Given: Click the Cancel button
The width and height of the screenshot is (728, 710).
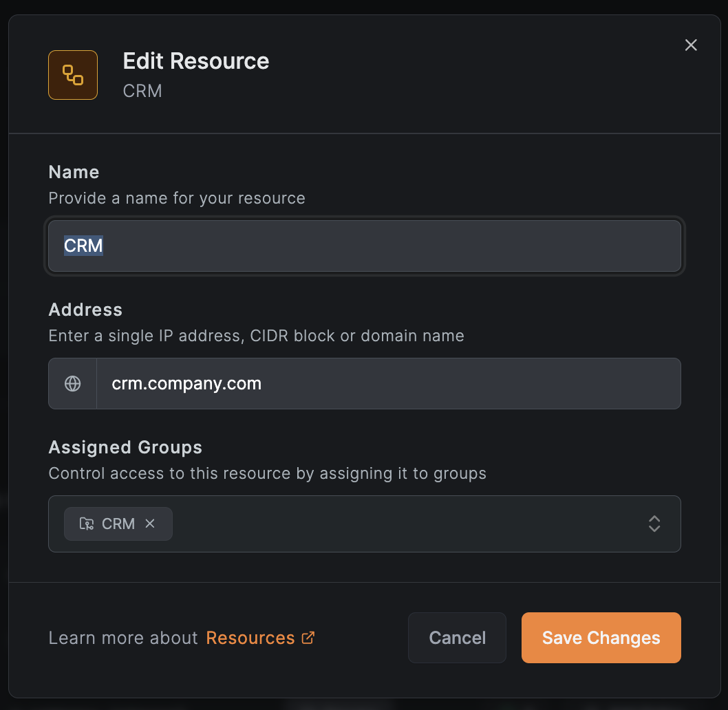Looking at the screenshot, I should 457,638.
